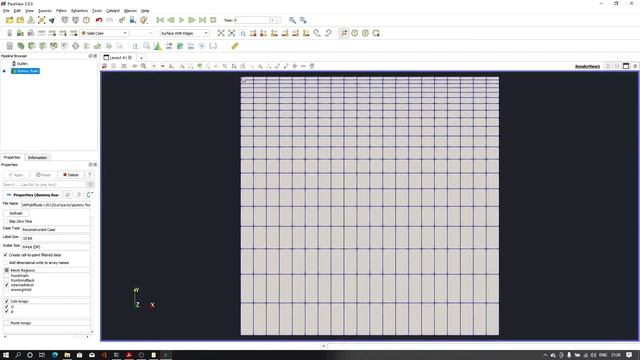Click the Calculator filter icon

click(10, 46)
